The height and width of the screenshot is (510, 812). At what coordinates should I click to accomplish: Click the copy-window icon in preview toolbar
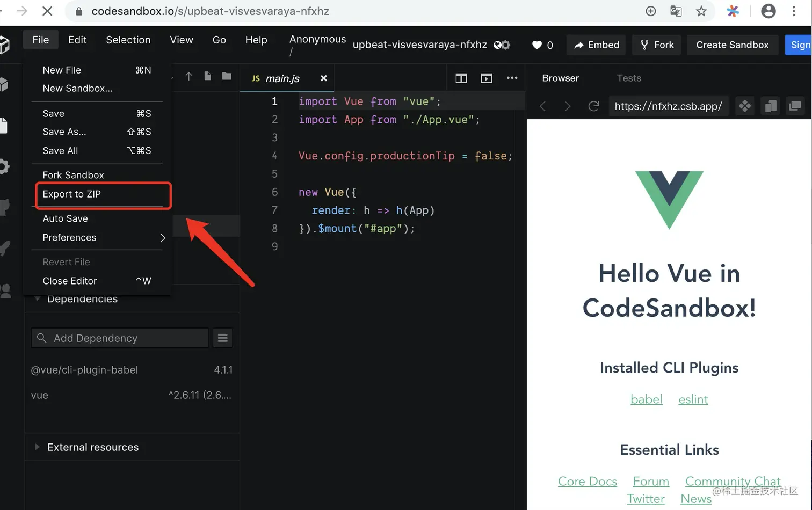[771, 106]
